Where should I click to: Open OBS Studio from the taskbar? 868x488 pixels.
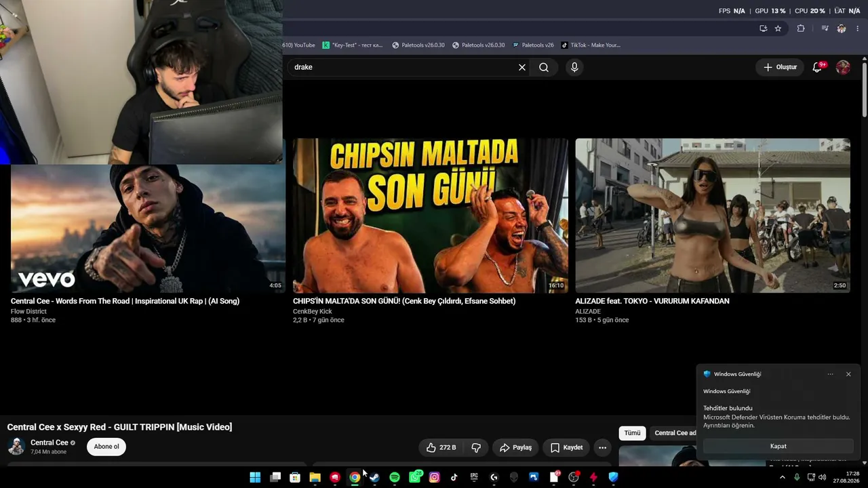pyautogui.click(x=574, y=477)
